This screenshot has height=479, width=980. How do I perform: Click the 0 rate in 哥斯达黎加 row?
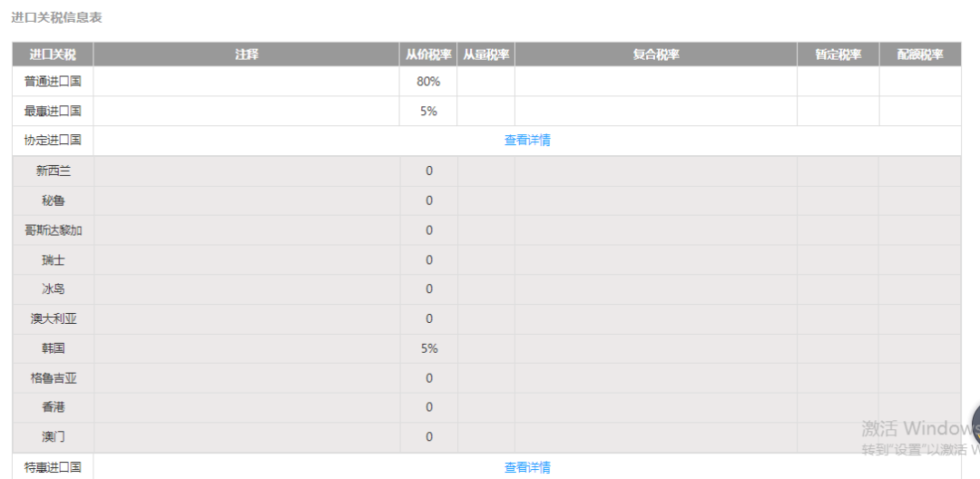428,230
